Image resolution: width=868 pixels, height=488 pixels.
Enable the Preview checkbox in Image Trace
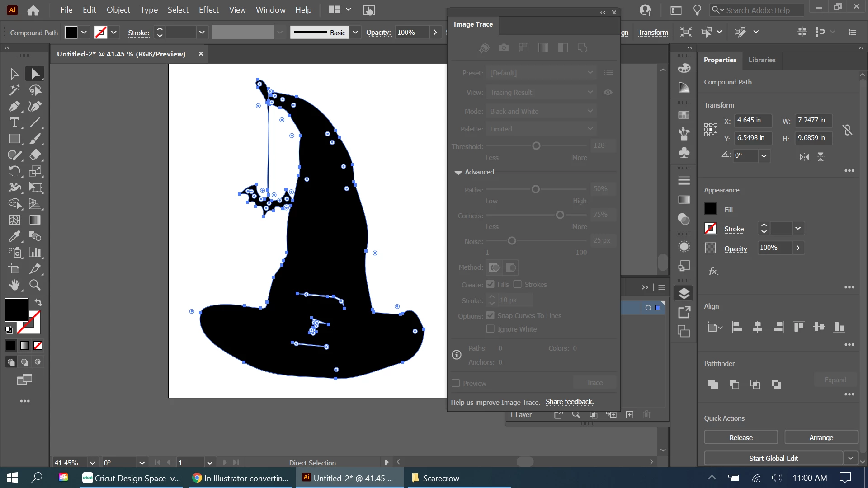click(456, 383)
